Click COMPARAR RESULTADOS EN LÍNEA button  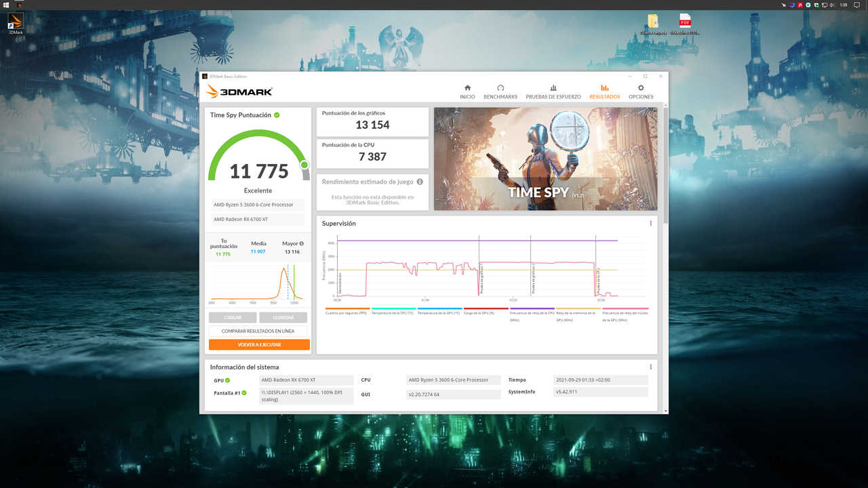(x=258, y=331)
